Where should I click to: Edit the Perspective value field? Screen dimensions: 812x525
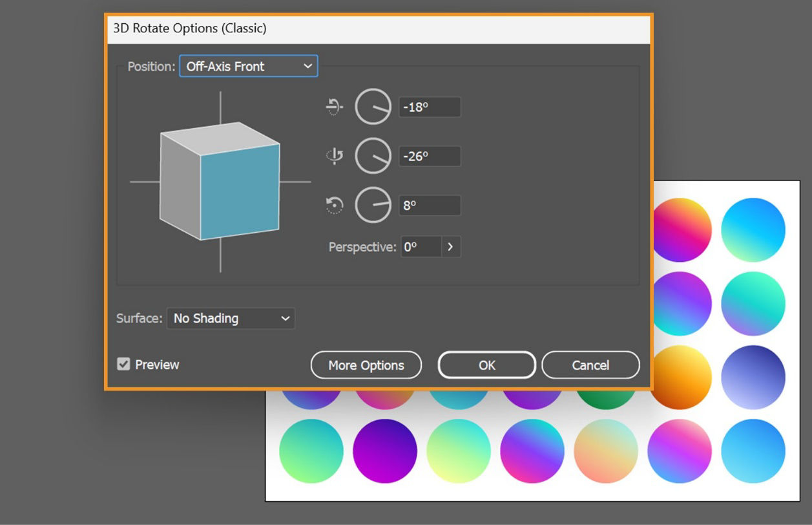(x=423, y=247)
